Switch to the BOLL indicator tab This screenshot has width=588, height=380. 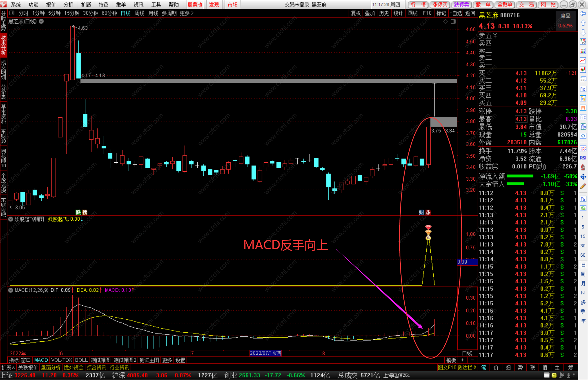[81, 360]
